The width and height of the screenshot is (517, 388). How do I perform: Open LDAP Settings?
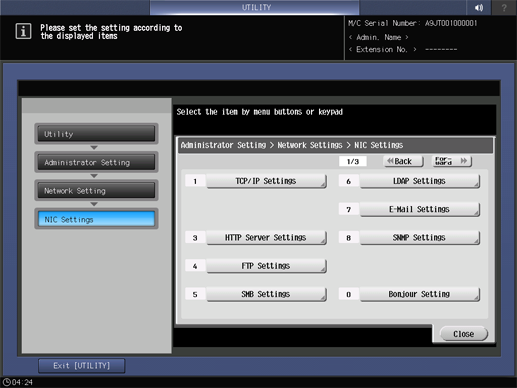[419, 181]
